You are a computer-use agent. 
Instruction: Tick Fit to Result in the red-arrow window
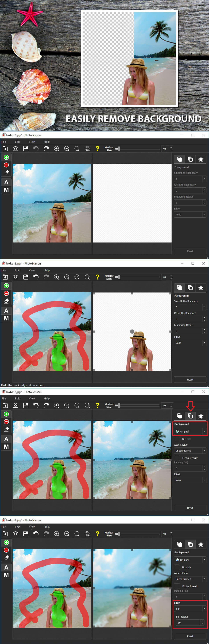click(x=177, y=458)
